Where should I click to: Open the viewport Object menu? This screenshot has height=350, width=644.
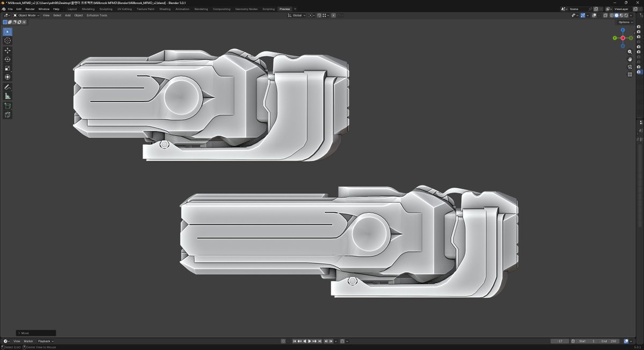point(78,16)
